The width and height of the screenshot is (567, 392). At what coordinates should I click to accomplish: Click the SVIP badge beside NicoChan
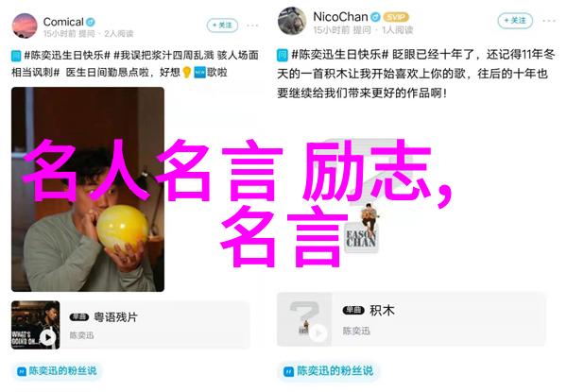coord(396,17)
